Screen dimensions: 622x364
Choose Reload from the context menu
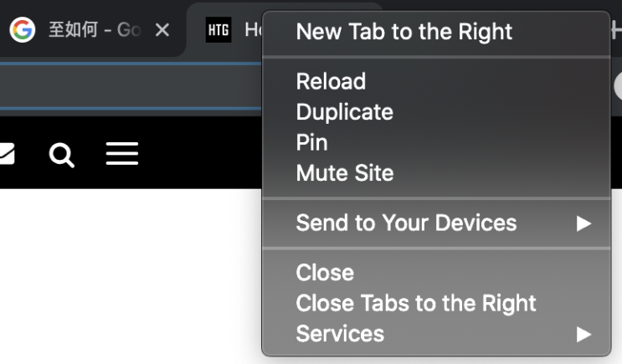click(x=331, y=81)
